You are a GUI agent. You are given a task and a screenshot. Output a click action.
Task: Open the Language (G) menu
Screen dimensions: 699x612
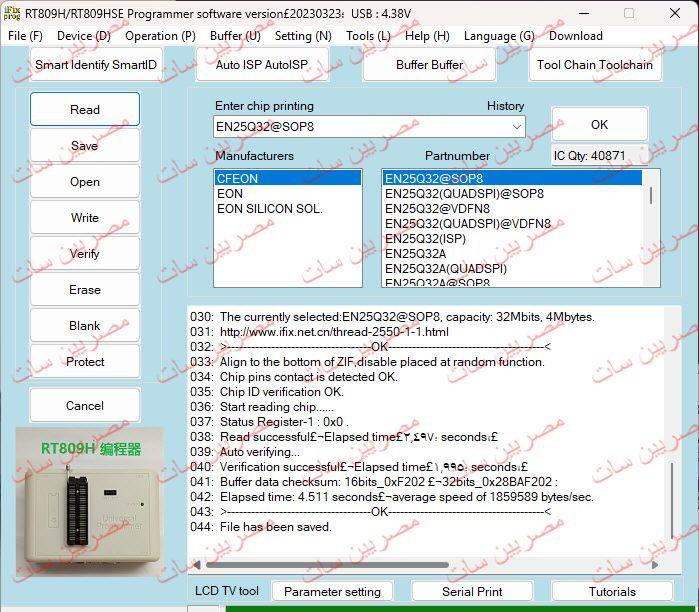[499, 36]
